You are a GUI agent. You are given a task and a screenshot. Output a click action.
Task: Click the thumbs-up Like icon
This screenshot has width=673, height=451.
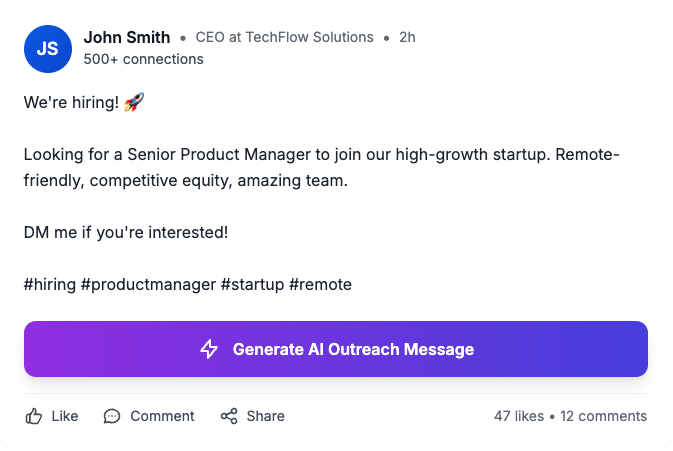[33, 416]
